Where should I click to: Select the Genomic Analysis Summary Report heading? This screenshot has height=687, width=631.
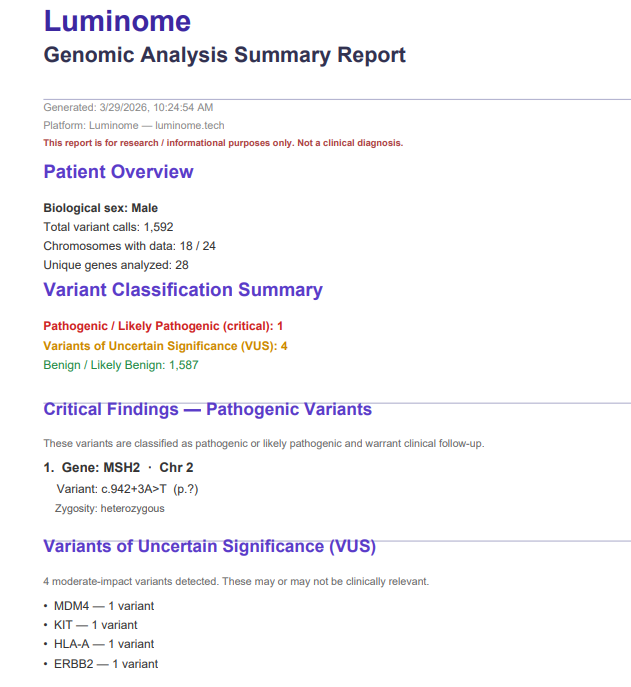pyautogui.click(x=224, y=55)
